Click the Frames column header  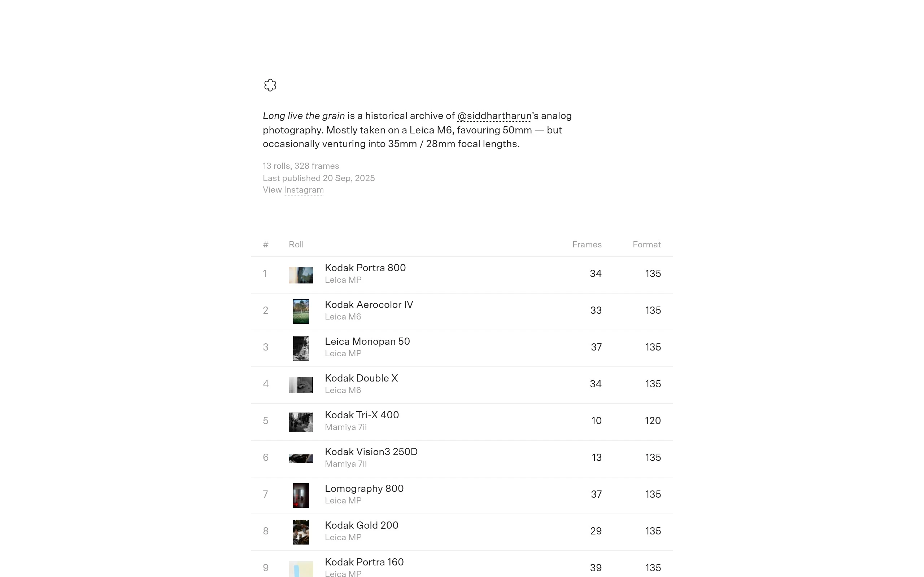pos(587,245)
